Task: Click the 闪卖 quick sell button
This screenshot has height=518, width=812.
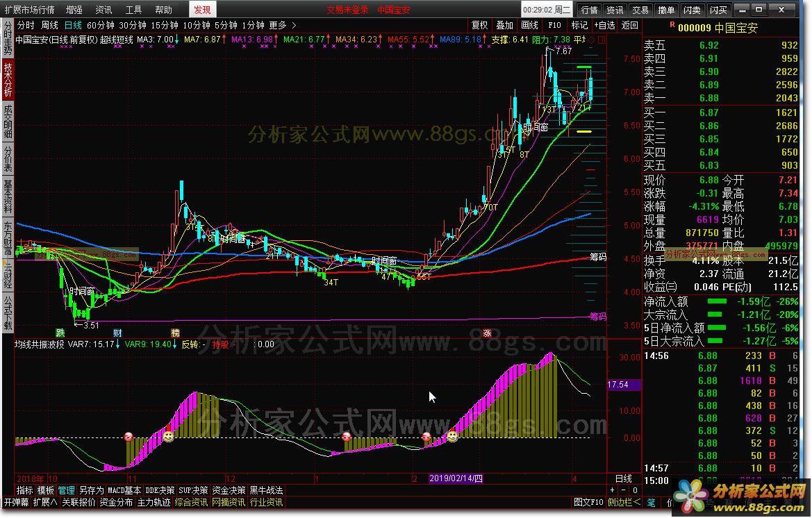Action: click(x=693, y=10)
